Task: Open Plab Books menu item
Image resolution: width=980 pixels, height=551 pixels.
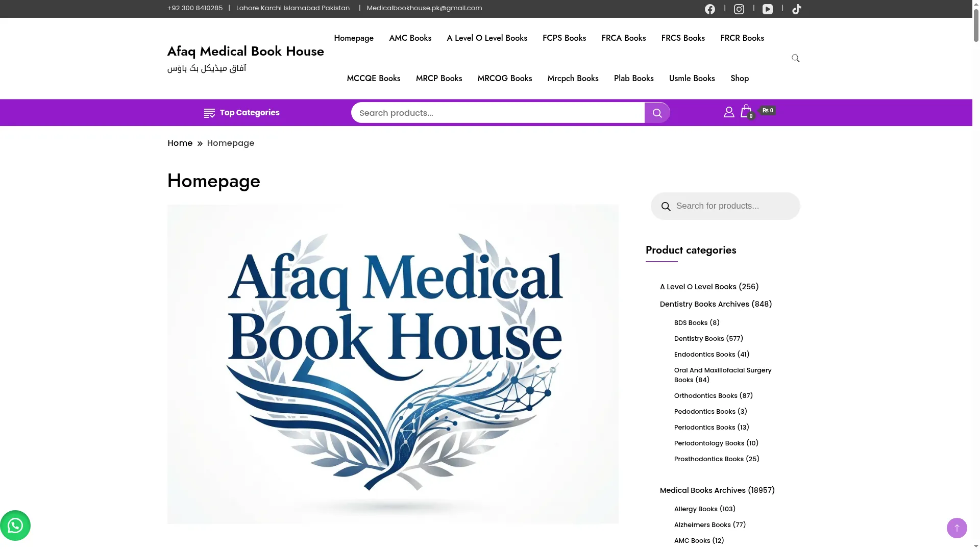Action: coord(633,79)
